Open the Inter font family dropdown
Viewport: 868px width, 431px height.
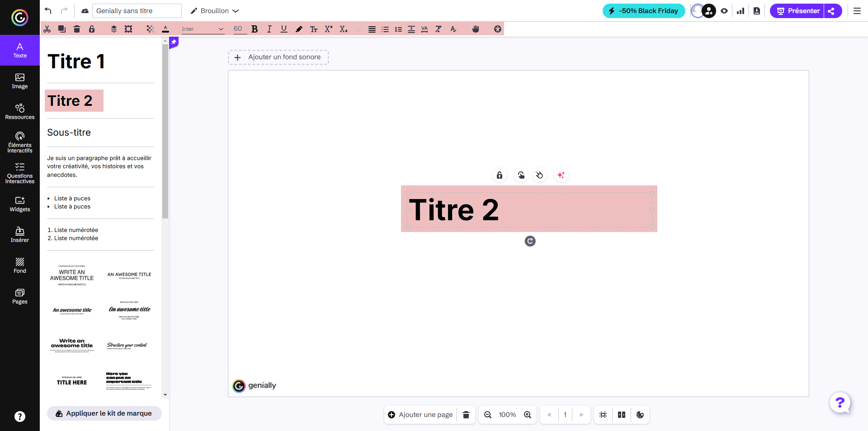click(202, 28)
